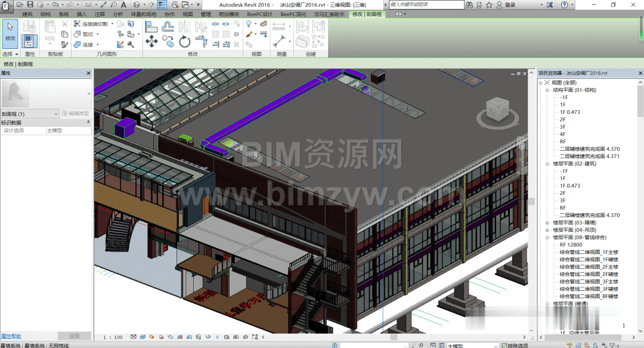644x348 pixels.
Task: Click the binoculars search icon
Action: coord(469,5)
